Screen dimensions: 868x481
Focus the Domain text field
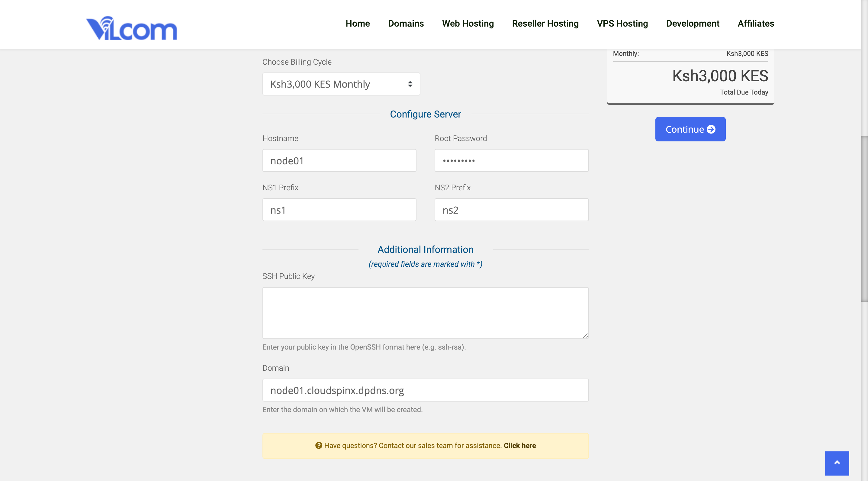425,390
